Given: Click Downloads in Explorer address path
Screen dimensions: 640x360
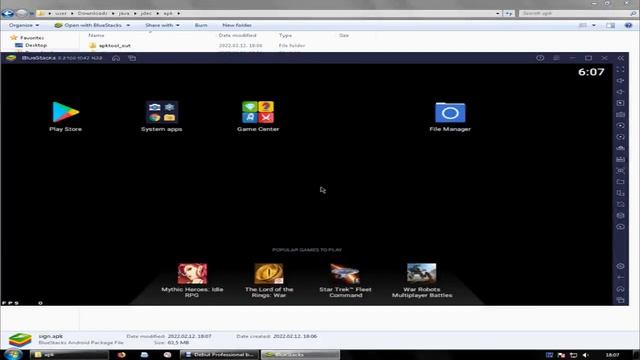Looking at the screenshot, I should point(92,13).
